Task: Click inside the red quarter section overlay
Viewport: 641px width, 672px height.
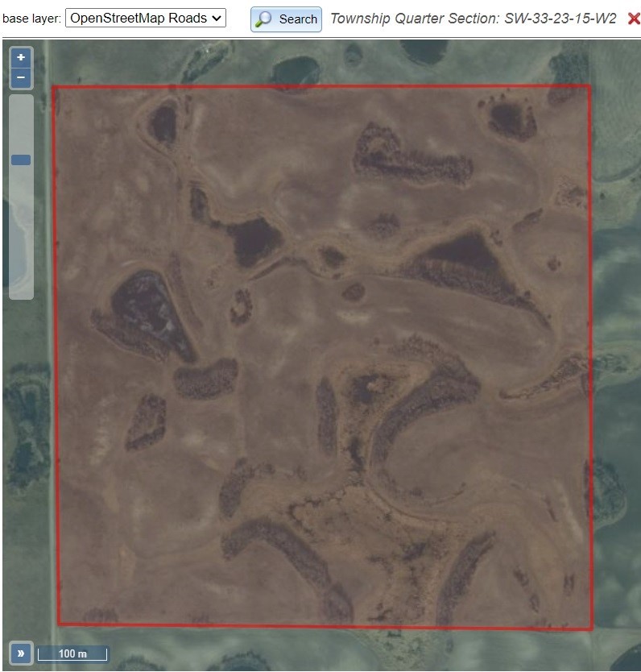Action: click(x=324, y=358)
